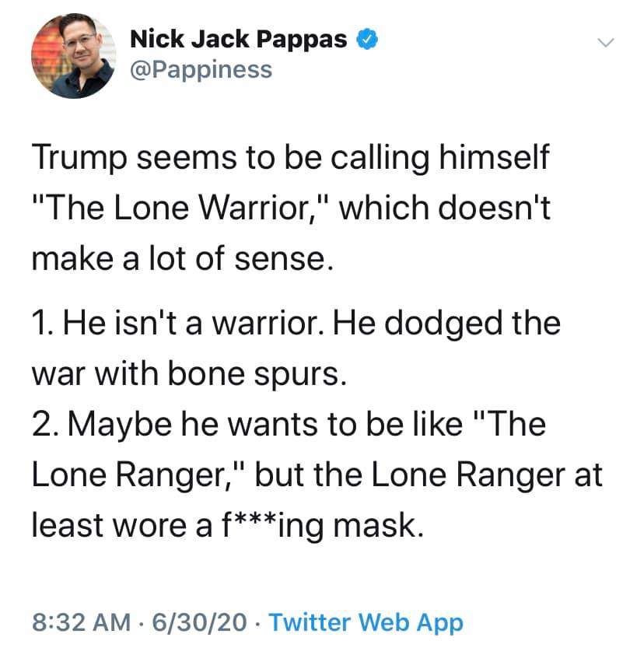Click the blue verified checkmark badge
The width and height of the screenshot is (644, 655).
click(367, 38)
